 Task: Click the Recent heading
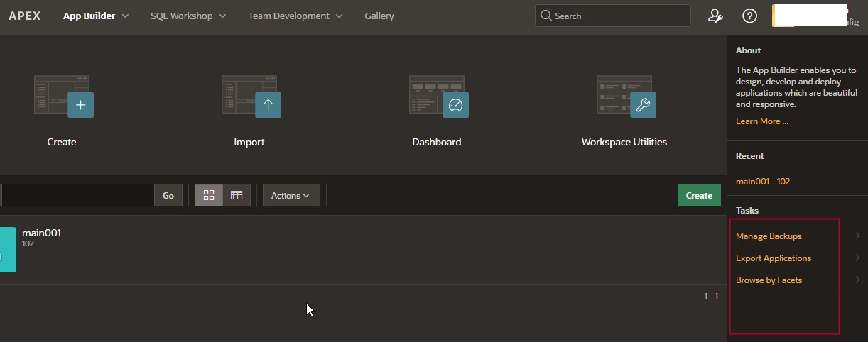(750, 156)
